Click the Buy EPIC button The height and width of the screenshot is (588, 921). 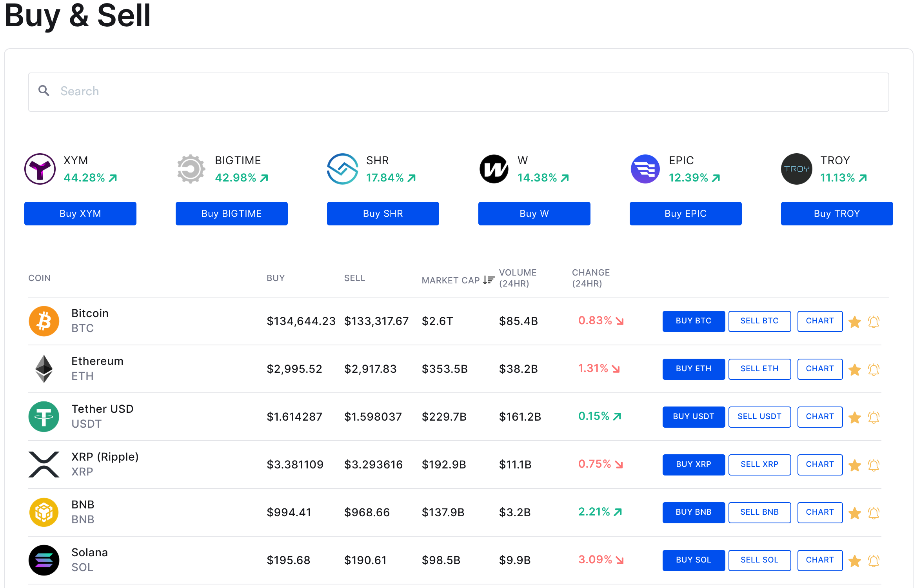pyautogui.click(x=686, y=214)
